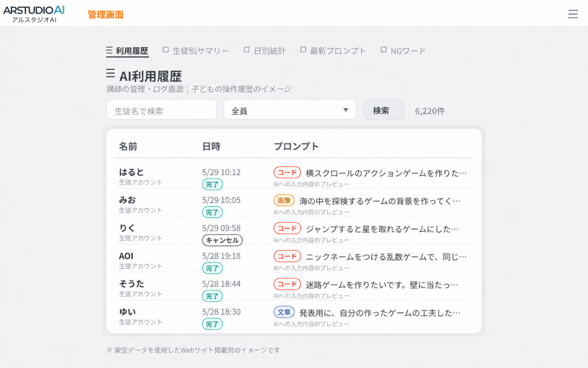Click the 完了 badge under 5/29 10:12
This screenshot has height=368, width=588.
tap(212, 184)
